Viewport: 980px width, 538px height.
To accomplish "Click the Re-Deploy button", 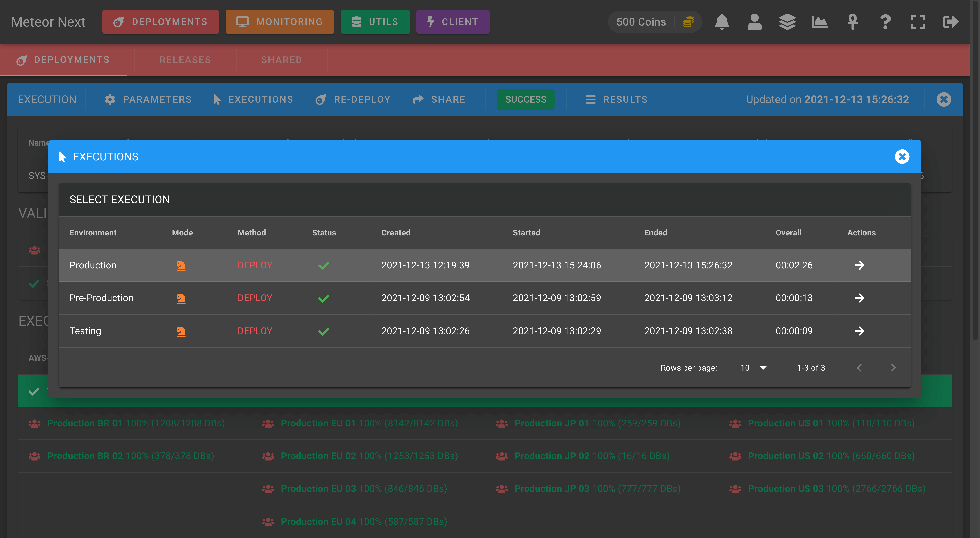I will point(353,99).
